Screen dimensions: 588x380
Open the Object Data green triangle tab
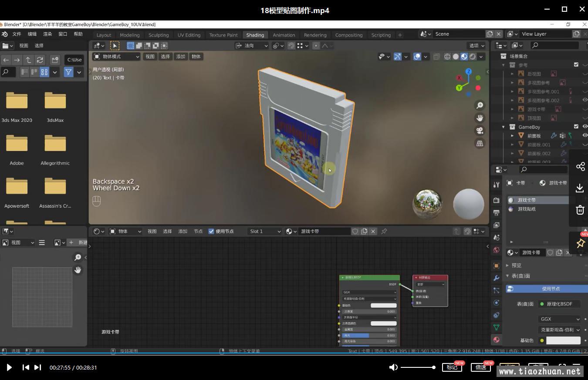click(496, 327)
